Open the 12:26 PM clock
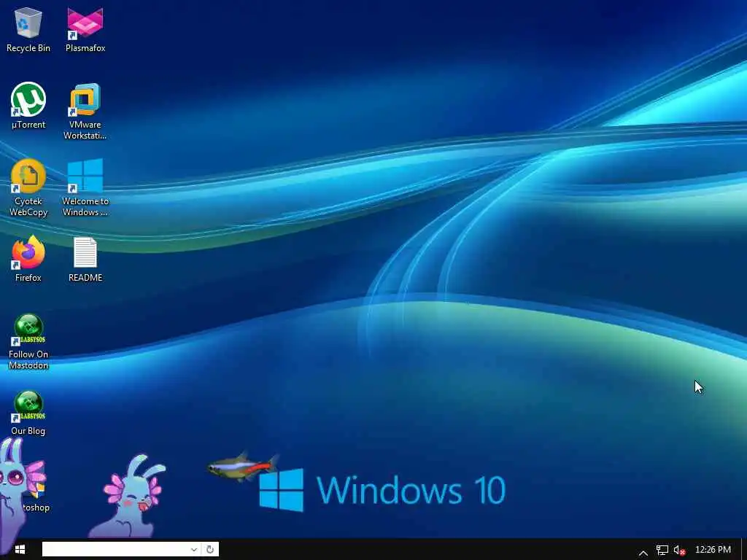The image size is (747, 560). click(x=713, y=550)
